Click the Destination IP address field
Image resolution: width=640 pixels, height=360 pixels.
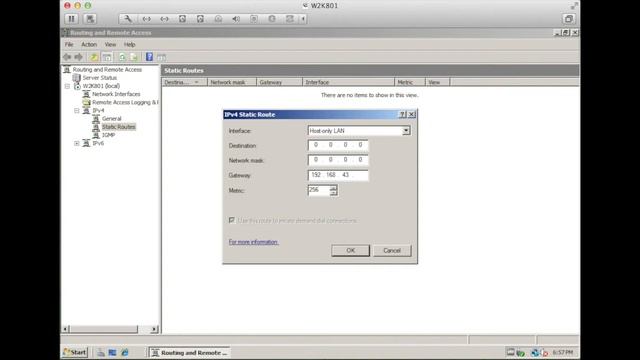(338, 145)
